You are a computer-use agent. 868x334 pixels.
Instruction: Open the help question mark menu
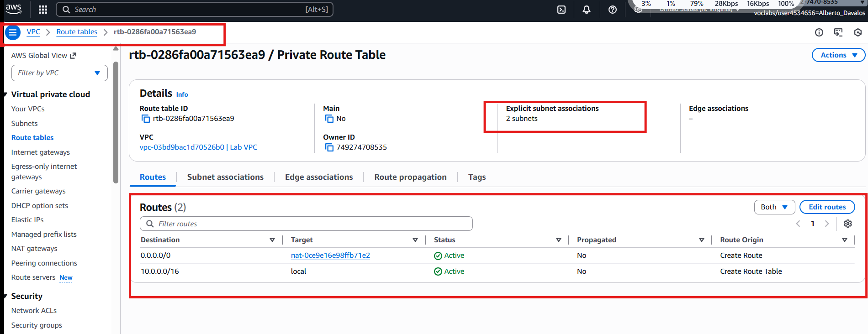click(613, 10)
